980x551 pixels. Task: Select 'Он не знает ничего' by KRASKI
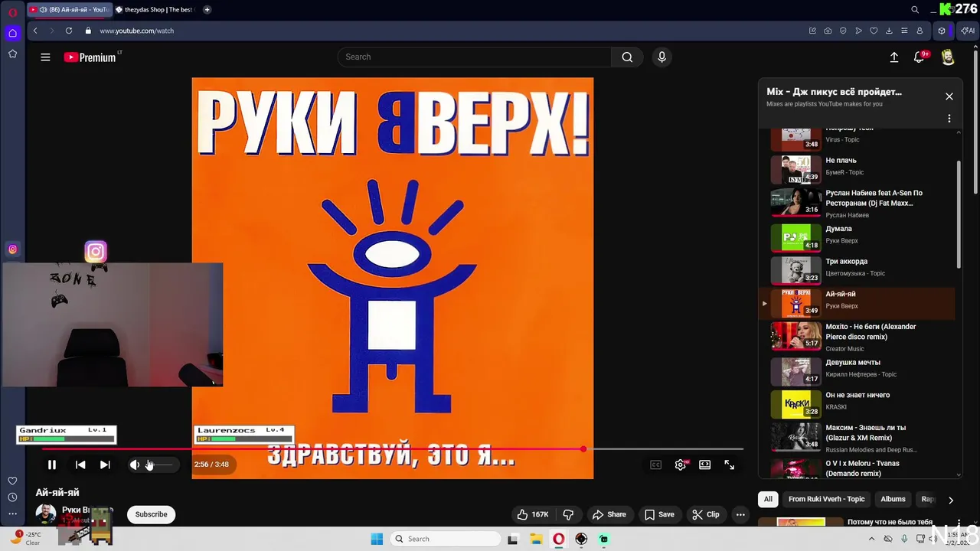pos(857,403)
